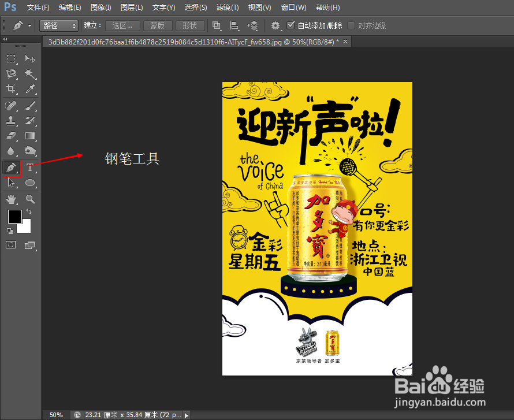514x420 pixels.
Task: Set the white background color swatch
Action: 26,228
